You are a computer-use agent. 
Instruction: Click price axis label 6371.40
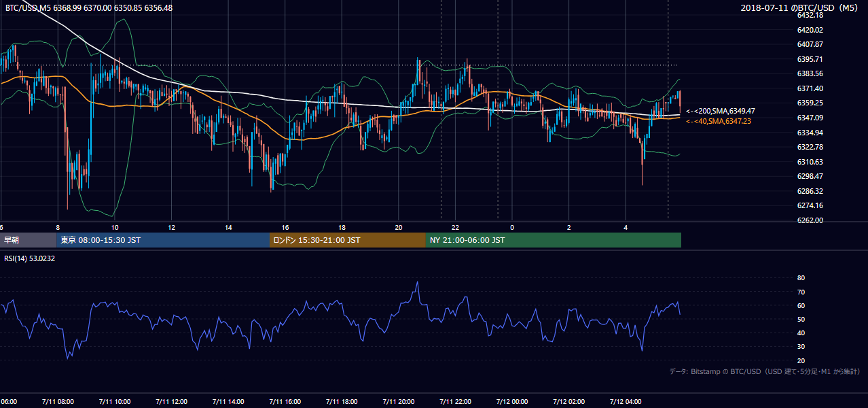[x=810, y=88]
